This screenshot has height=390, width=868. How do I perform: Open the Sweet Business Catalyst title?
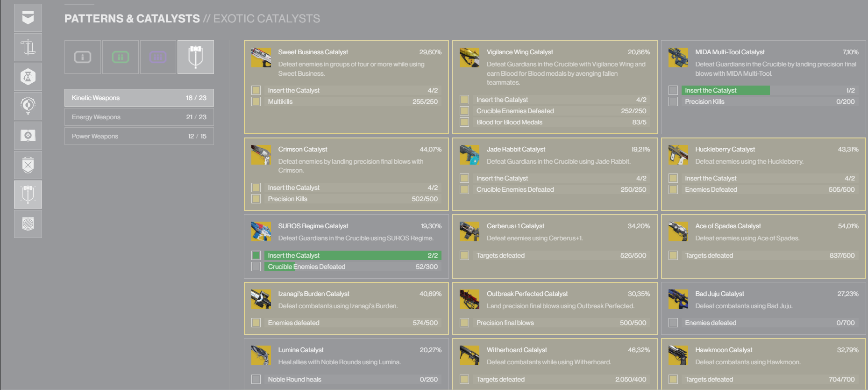point(313,52)
